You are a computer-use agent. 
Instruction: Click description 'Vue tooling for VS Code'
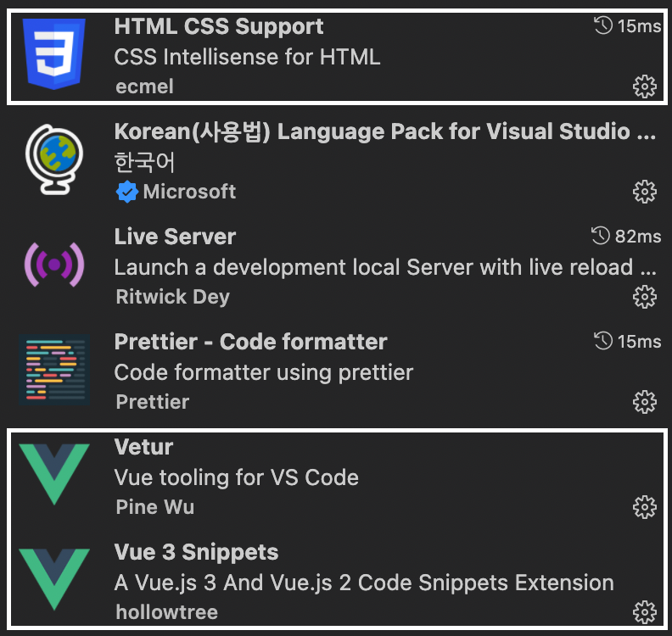(237, 477)
